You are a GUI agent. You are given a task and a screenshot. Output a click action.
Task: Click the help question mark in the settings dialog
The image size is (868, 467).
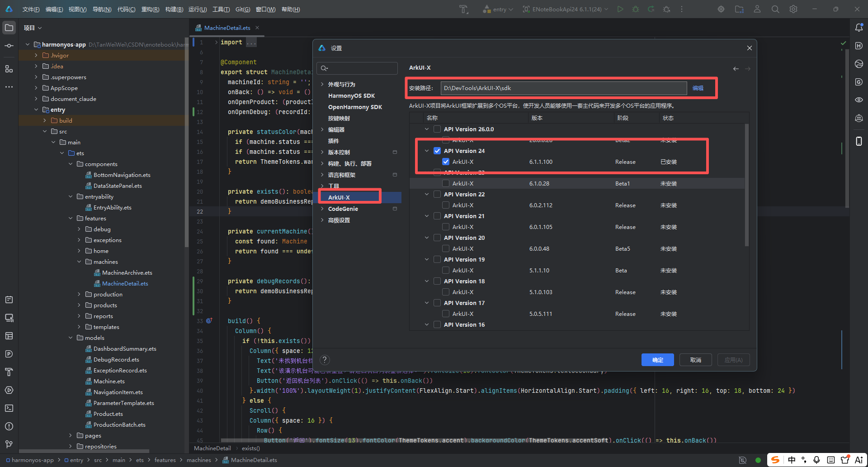coord(325,360)
